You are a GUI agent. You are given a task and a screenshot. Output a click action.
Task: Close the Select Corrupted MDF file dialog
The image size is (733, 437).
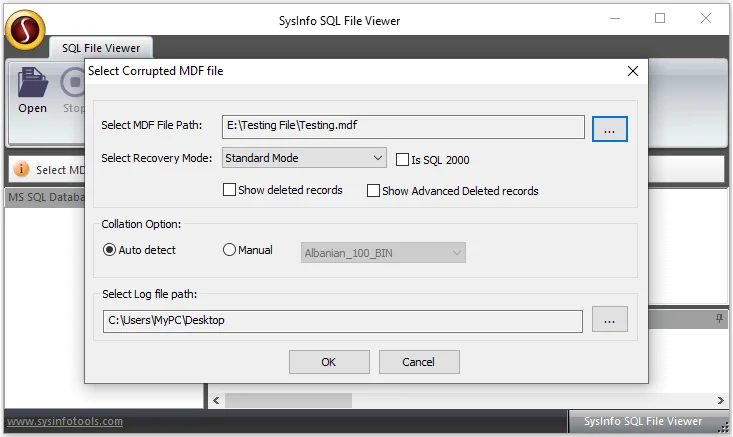click(632, 71)
